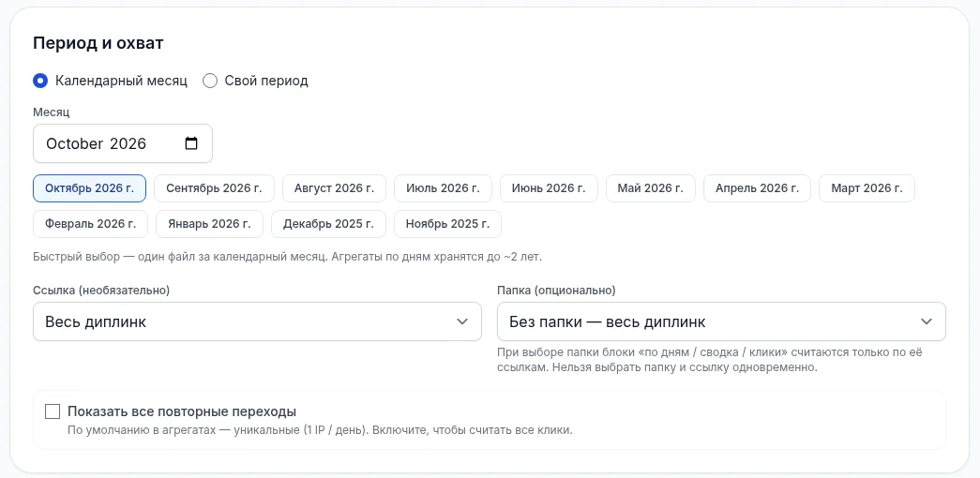This screenshot has height=478, width=980.
Task: Open the calendar picker icon in month field
Action: pos(191,143)
